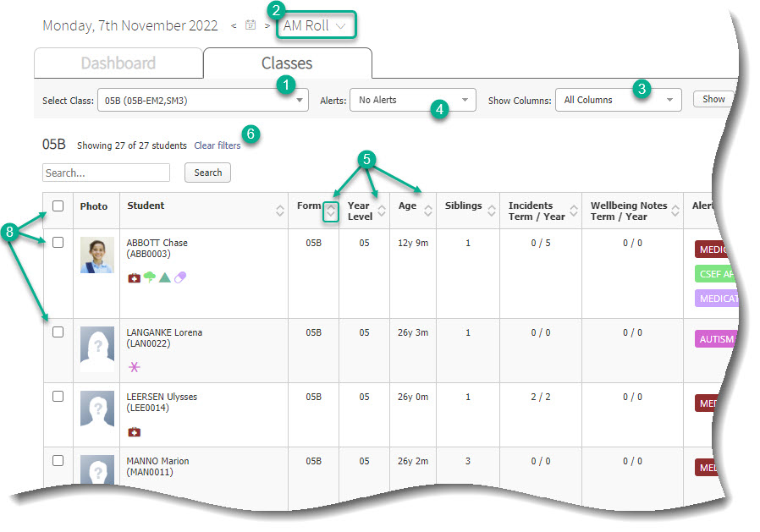Open LANGANKE Lorena placeholder photo
Image resolution: width=760 pixels, height=532 pixels.
click(x=97, y=348)
